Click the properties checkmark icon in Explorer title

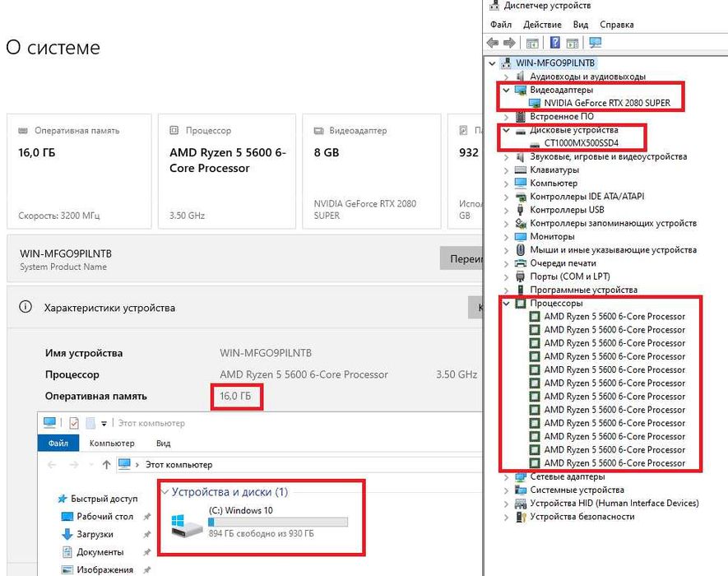click(74, 423)
